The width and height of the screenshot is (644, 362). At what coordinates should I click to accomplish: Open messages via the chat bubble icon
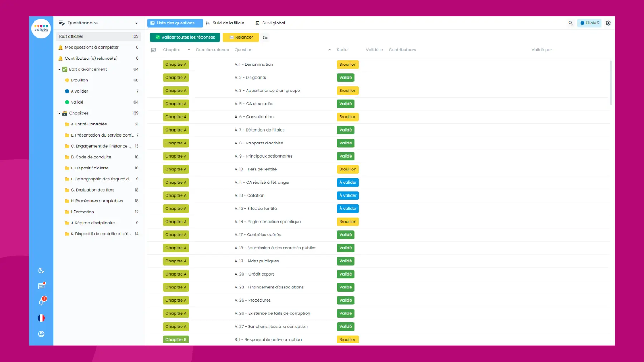[x=41, y=286]
